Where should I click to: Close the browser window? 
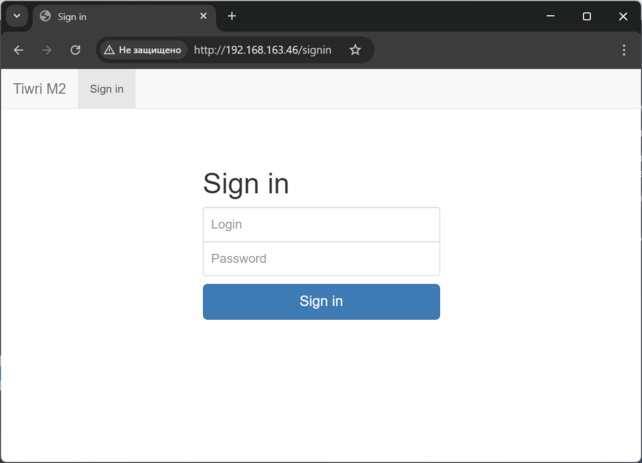[x=623, y=16]
